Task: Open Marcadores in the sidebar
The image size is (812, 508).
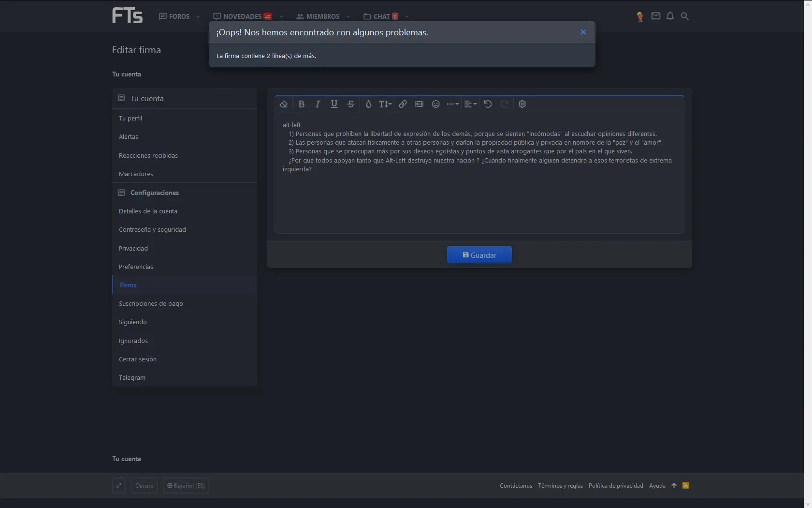Action: click(184, 174)
